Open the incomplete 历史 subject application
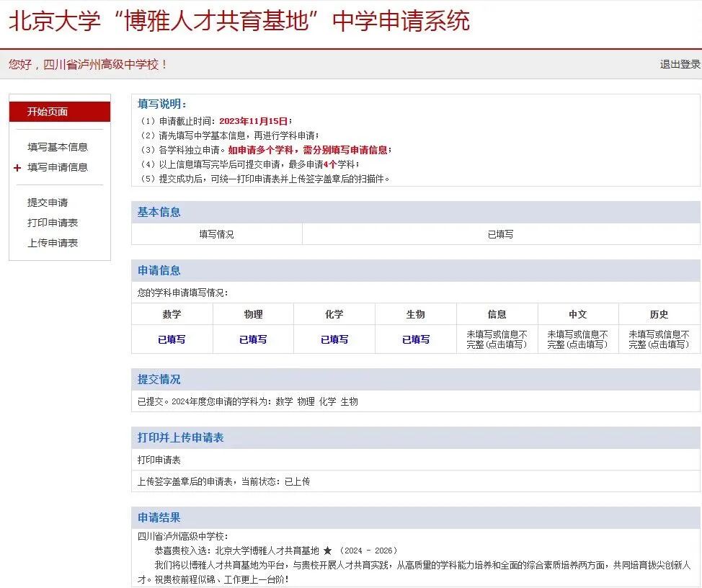The image size is (702, 588). click(x=659, y=339)
